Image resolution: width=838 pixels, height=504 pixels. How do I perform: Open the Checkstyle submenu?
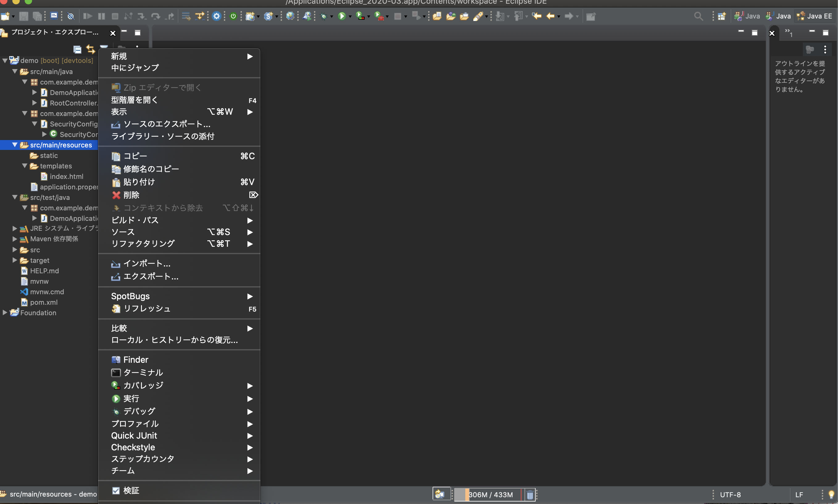[x=179, y=447]
